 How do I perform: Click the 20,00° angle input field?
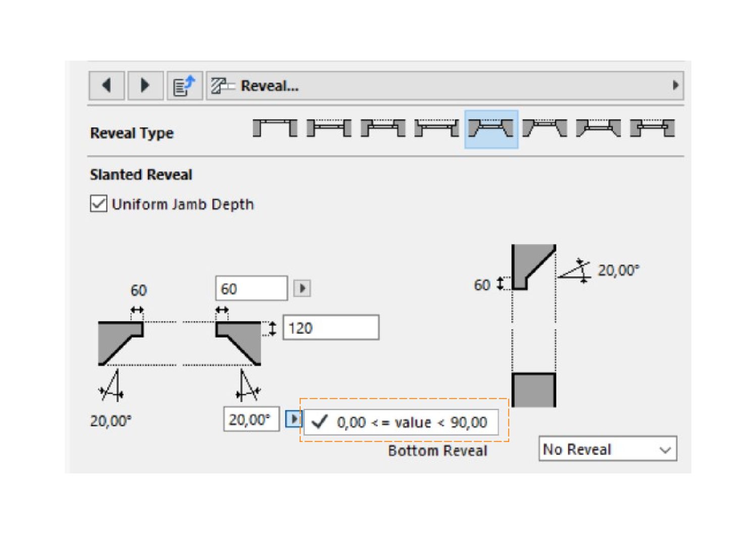[251, 419]
